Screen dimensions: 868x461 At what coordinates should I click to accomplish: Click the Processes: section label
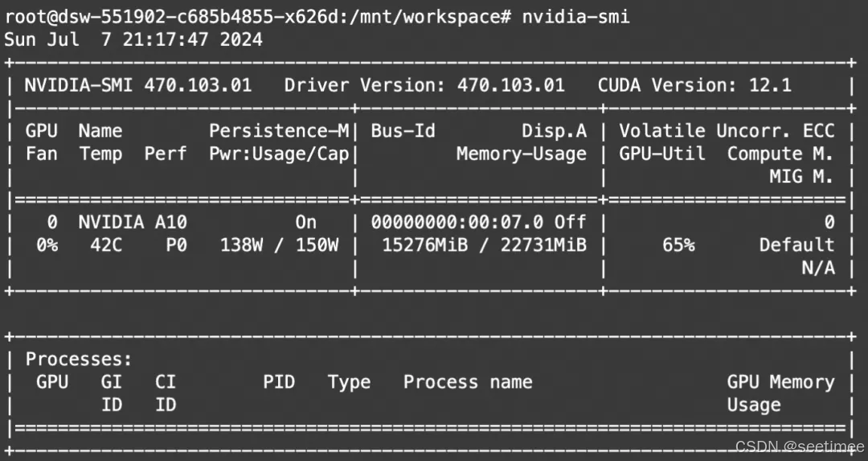[79, 360]
